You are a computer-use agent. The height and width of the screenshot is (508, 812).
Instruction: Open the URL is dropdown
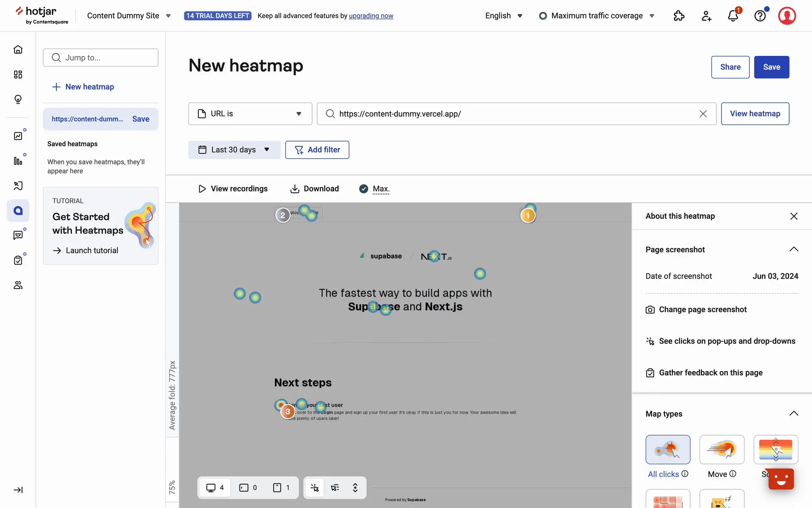[250, 114]
